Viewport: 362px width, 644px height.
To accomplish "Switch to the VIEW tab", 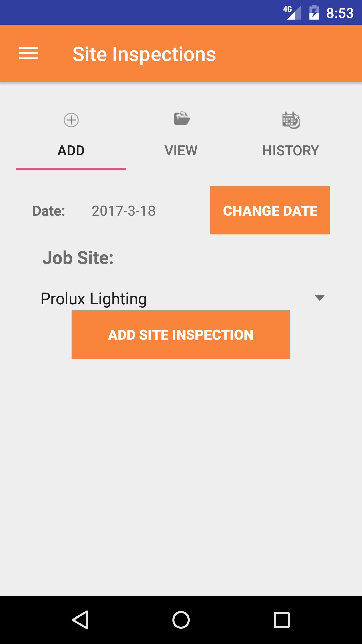I will pyautogui.click(x=181, y=150).
